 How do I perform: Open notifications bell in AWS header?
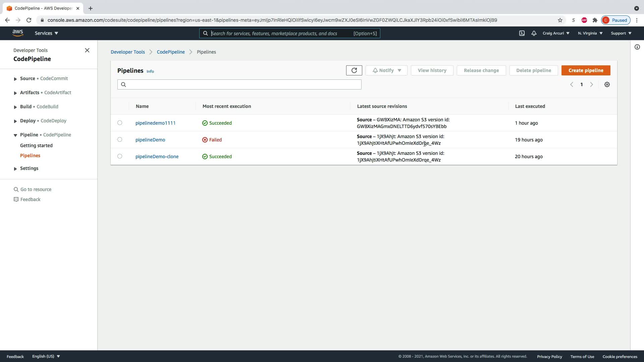534,33
